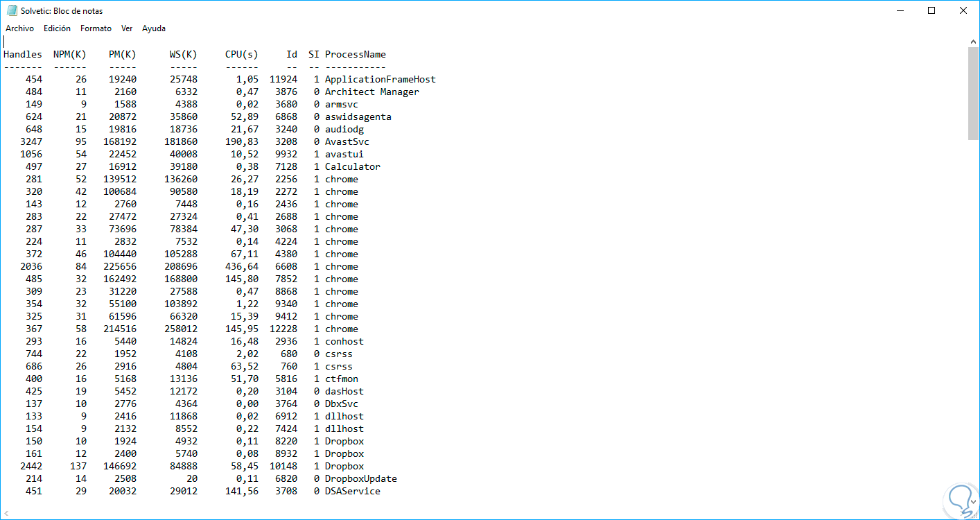Open the Ver menu

pos(127,28)
